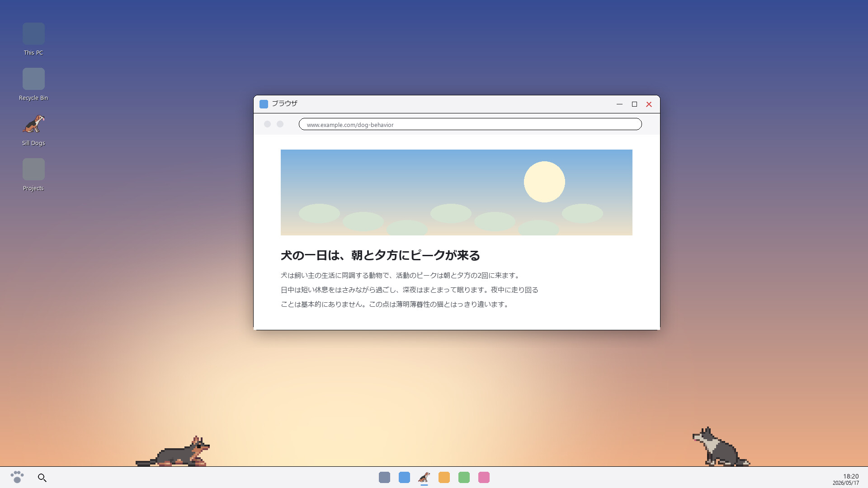The width and height of the screenshot is (868, 488).
Task: Click the lying dog pet on the left
Action: [173, 451]
